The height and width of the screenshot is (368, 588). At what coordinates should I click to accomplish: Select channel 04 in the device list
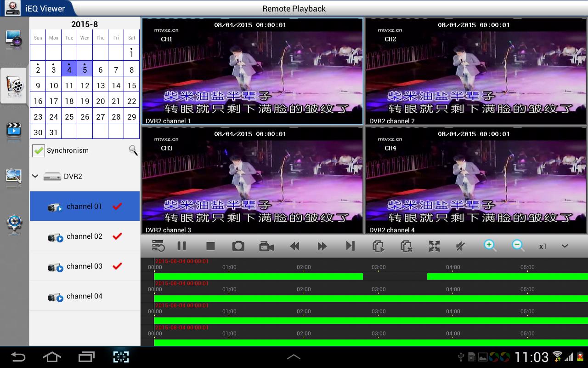tap(85, 296)
